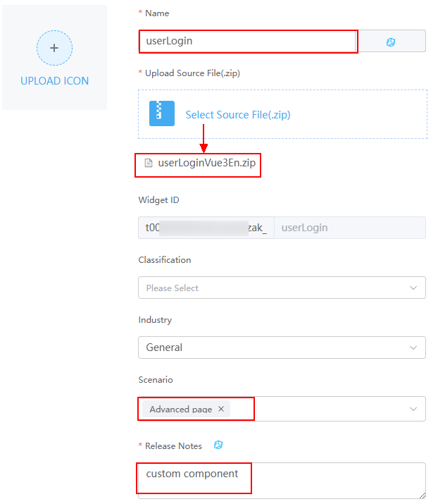Click the globe icon next to Release Notes
438x504 pixels.
pos(218,445)
